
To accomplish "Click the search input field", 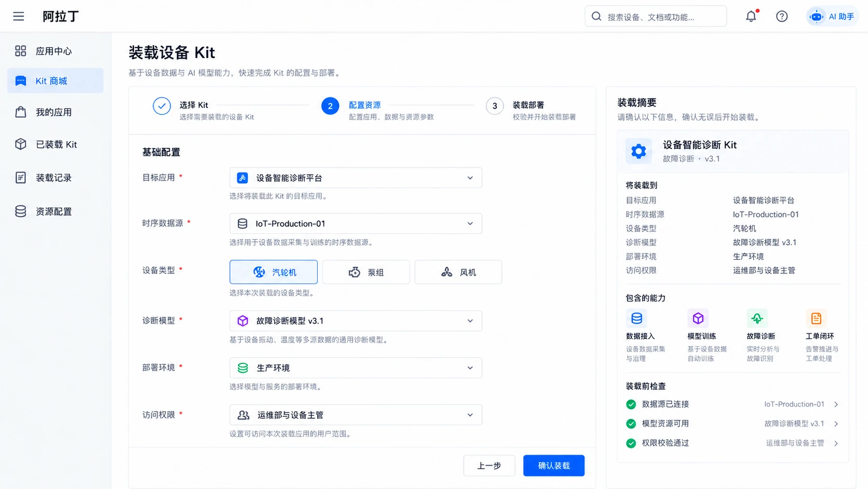I will (x=656, y=17).
